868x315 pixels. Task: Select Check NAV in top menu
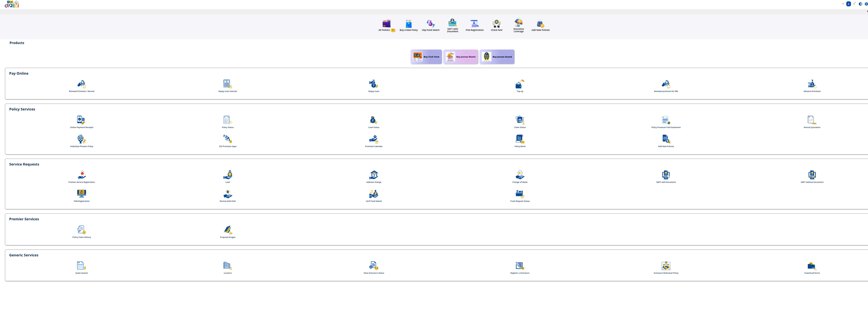pyautogui.click(x=496, y=25)
